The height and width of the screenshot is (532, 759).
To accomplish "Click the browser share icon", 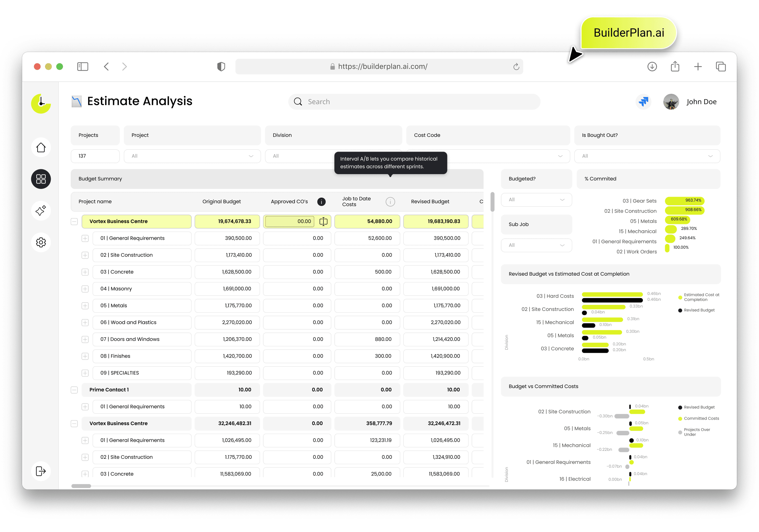I will (675, 66).
